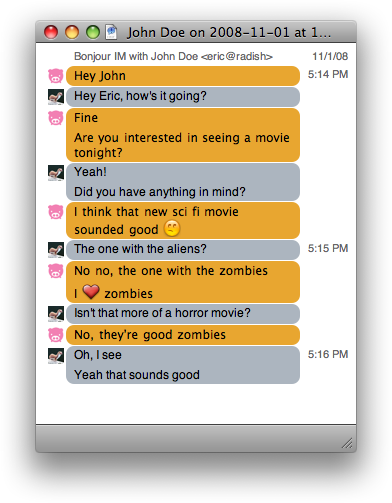392x503 pixels.
Task: Zoom the window with the green button
Action: 93,32
